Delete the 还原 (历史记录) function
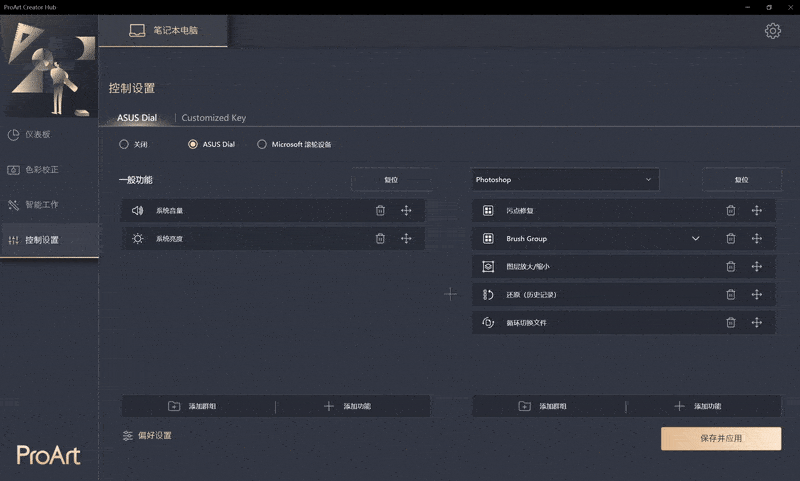Image resolution: width=800 pixels, height=481 pixels. (730, 294)
